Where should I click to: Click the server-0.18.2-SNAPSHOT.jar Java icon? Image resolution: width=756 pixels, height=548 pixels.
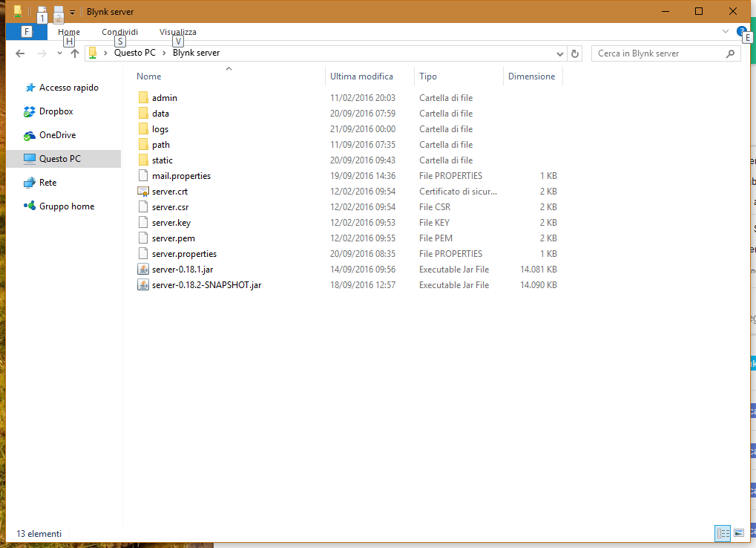143,284
